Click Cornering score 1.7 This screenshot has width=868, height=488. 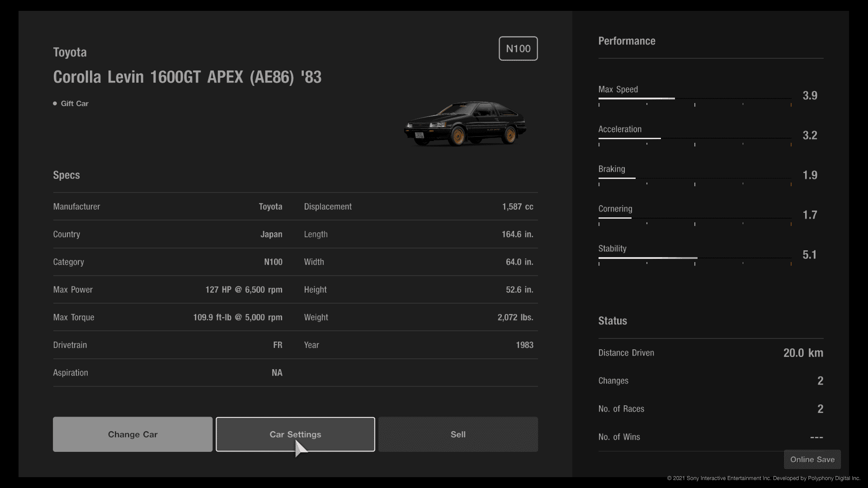[x=810, y=215]
